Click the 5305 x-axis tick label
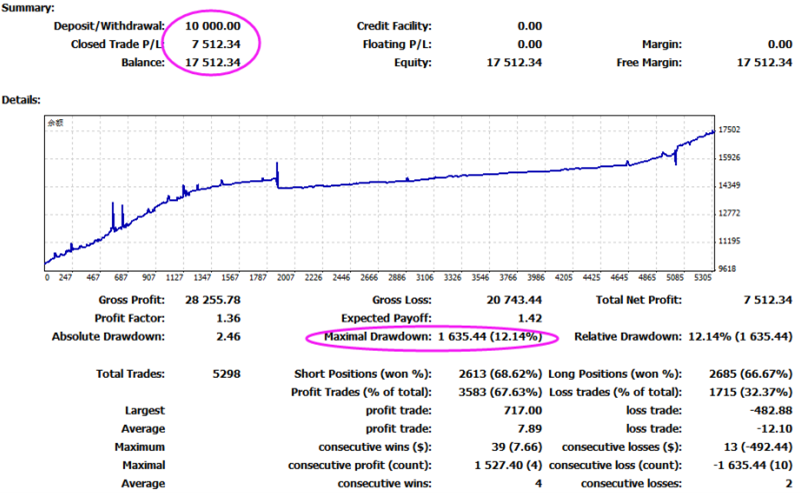The height and width of the screenshot is (493, 802). (703, 277)
